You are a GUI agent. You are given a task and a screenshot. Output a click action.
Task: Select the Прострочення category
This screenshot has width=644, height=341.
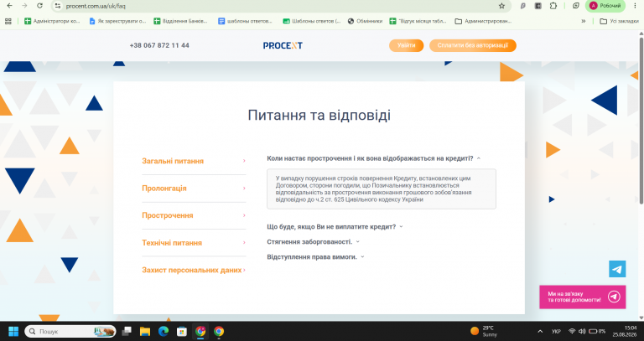(x=167, y=215)
